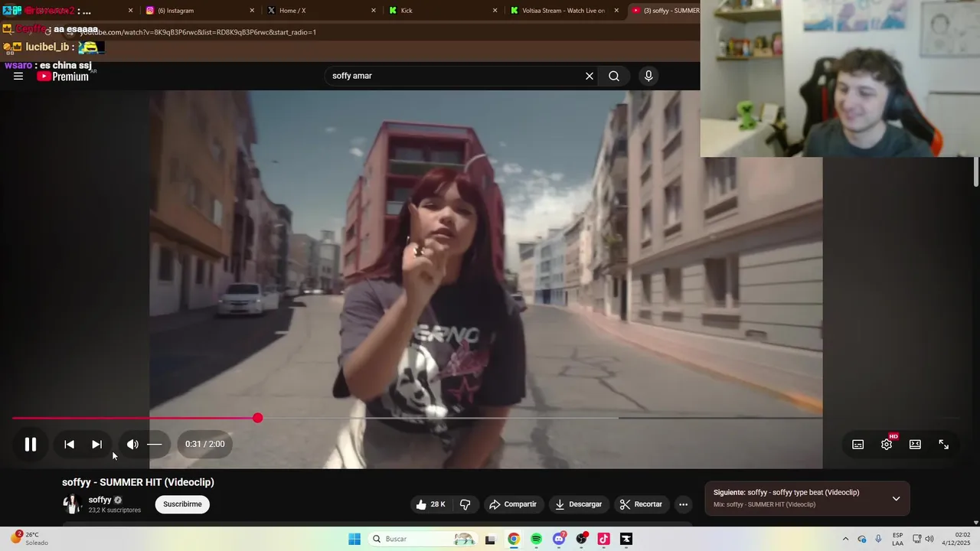The width and height of the screenshot is (980, 551).
Task: Open the soffyy channel name link
Action: pos(100,500)
